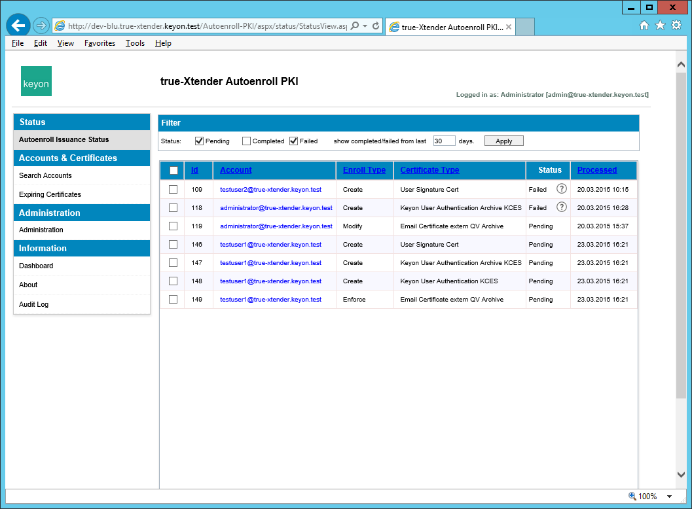692x509 pixels.
Task: Sort table by Account column
Action: point(236,170)
